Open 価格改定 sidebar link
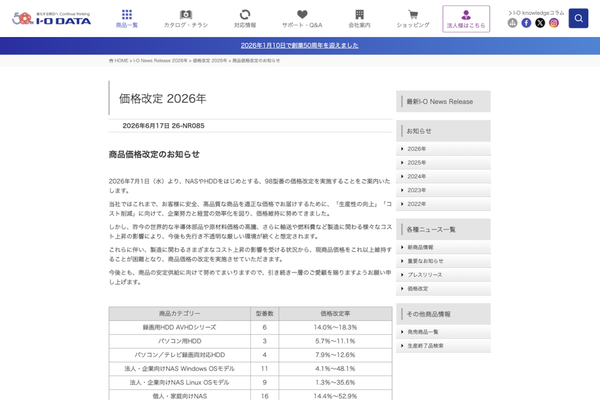 point(443,289)
